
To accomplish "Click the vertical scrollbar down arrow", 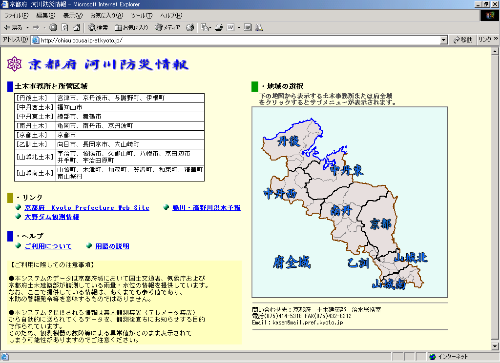I will click(495, 346).
